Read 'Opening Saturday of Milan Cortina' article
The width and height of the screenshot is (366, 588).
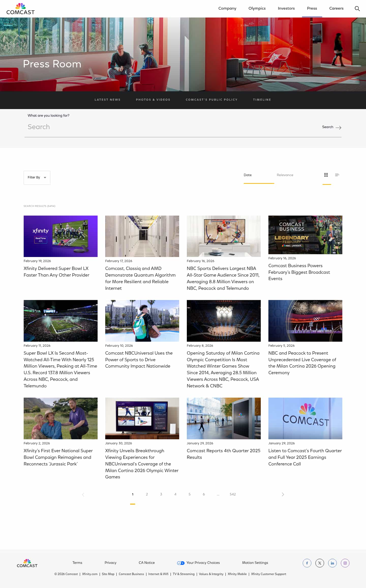point(223,369)
